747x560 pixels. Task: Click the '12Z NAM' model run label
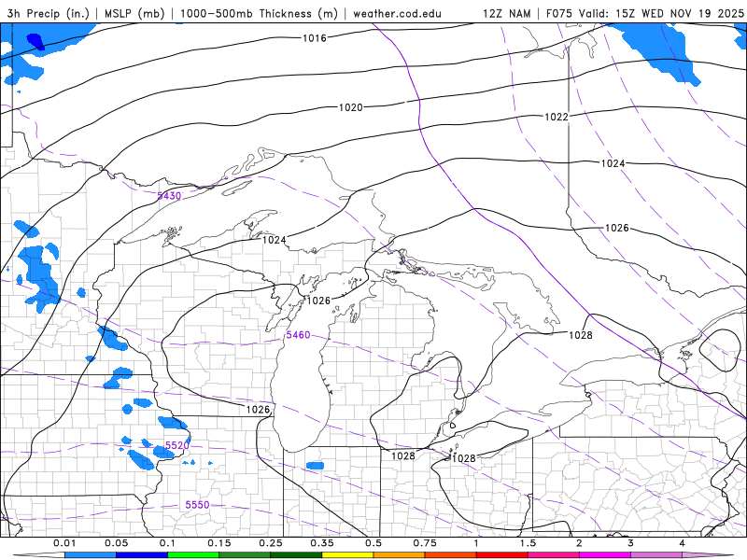pos(506,13)
